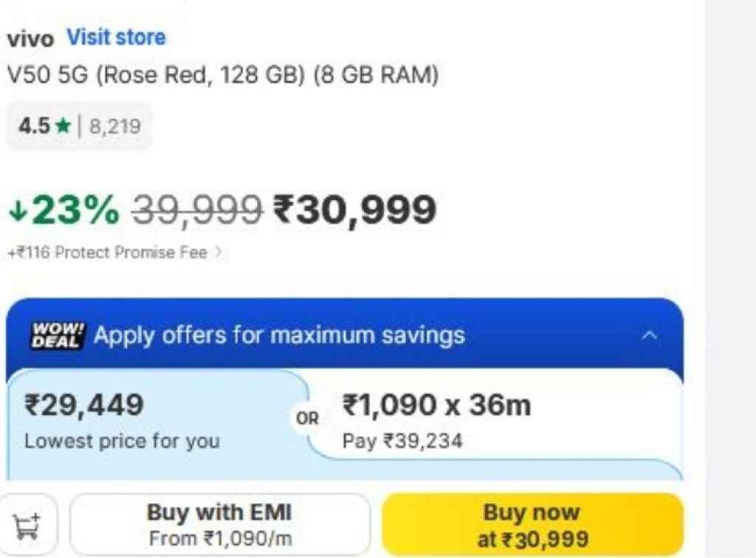Screen dimensions: 756x558
Task: Click the struck-through 39,999 original price
Action: click(197, 211)
